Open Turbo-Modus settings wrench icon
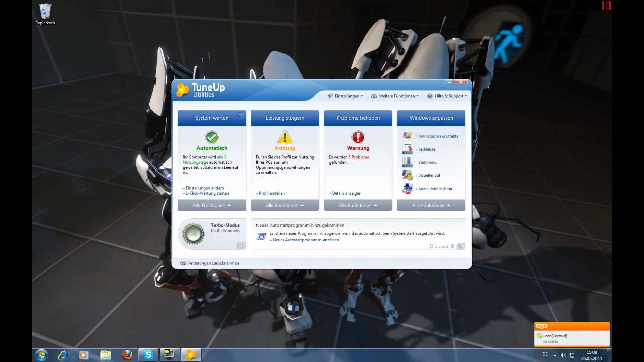The image size is (644, 362). click(241, 246)
